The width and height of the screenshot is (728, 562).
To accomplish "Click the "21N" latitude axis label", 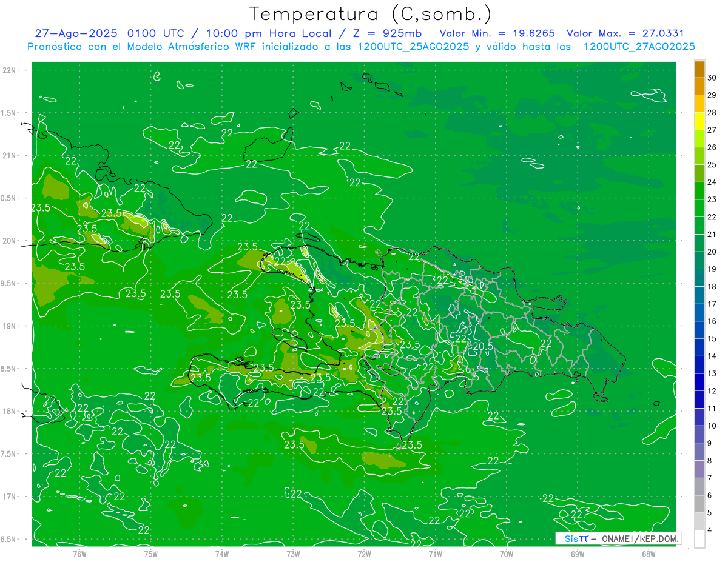I will (x=10, y=156).
